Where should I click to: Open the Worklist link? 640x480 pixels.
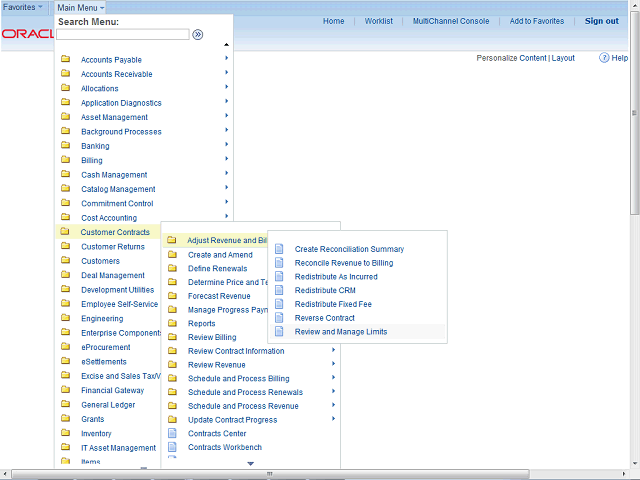(378, 21)
